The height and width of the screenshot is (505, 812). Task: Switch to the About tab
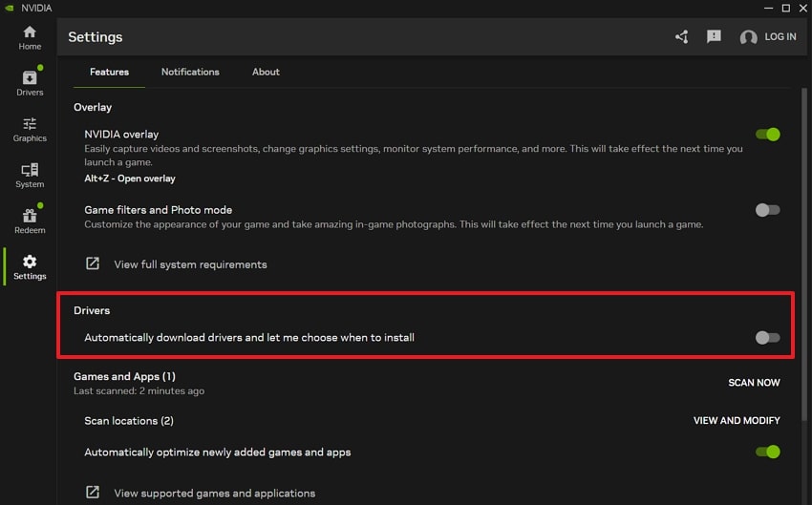(x=266, y=72)
